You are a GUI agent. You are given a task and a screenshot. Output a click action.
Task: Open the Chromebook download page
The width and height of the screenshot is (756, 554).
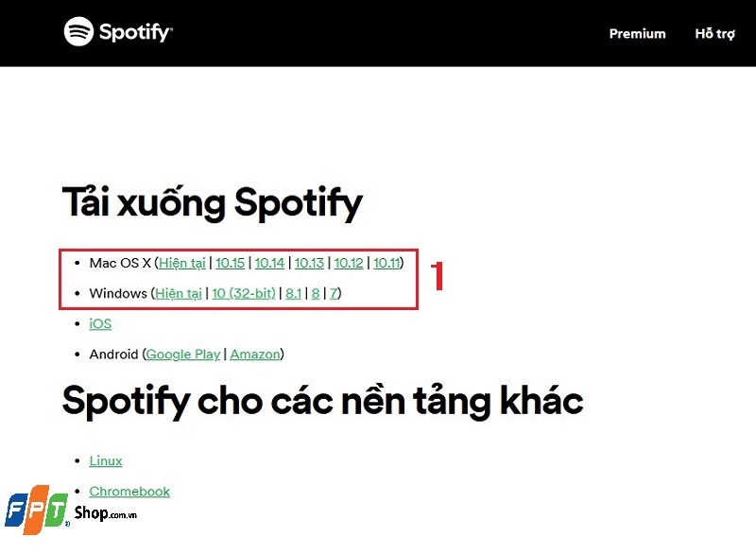(x=129, y=492)
